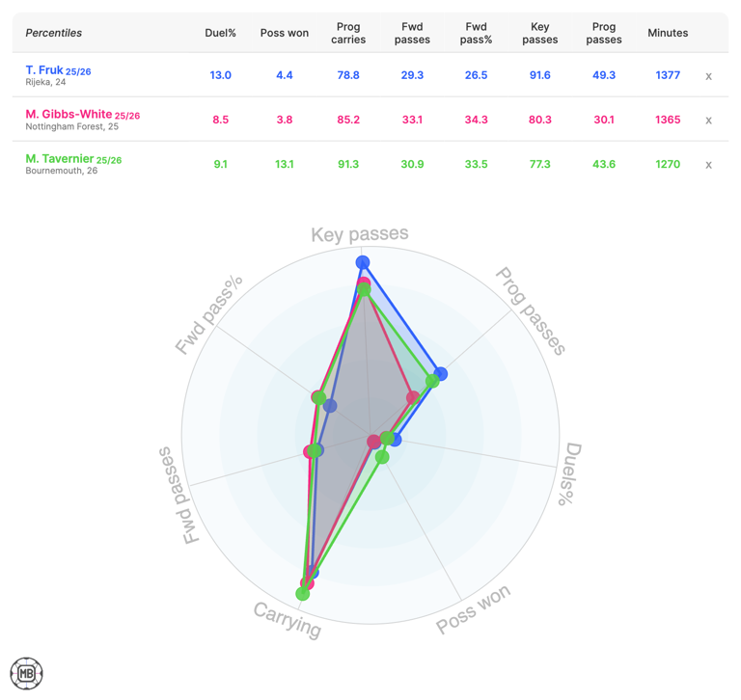This screenshot has width=741, height=700.
Task: Click the Key passes radar axis label
Action: pos(360,234)
